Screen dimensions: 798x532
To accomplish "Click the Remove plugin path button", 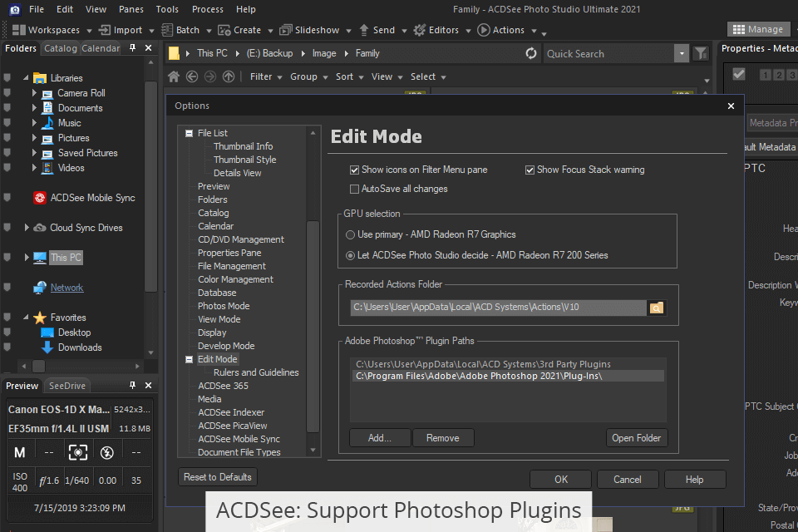I will coord(443,438).
